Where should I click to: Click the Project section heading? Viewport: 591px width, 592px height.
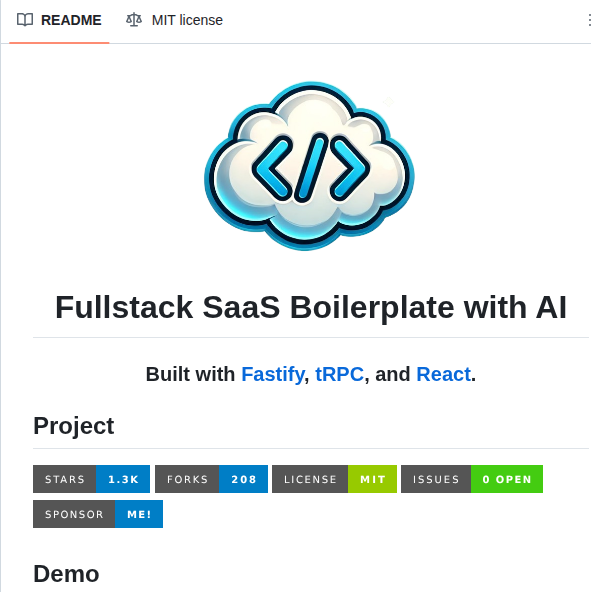(x=74, y=426)
